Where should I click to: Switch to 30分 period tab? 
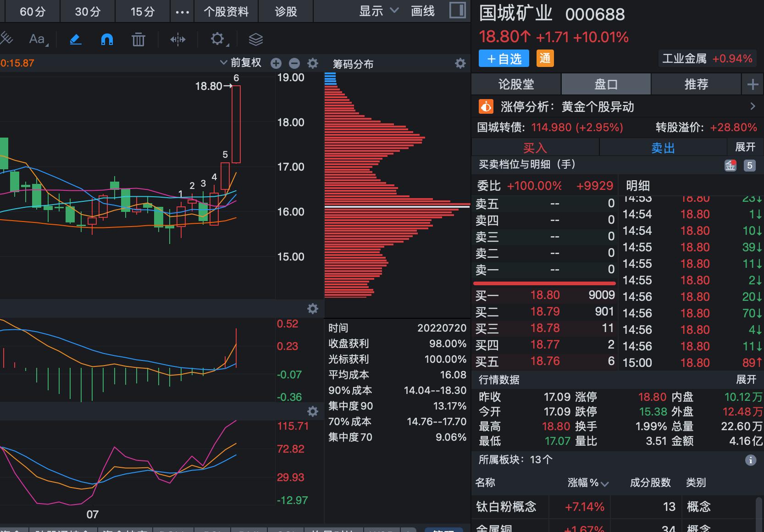pyautogui.click(x=88, y=11)
